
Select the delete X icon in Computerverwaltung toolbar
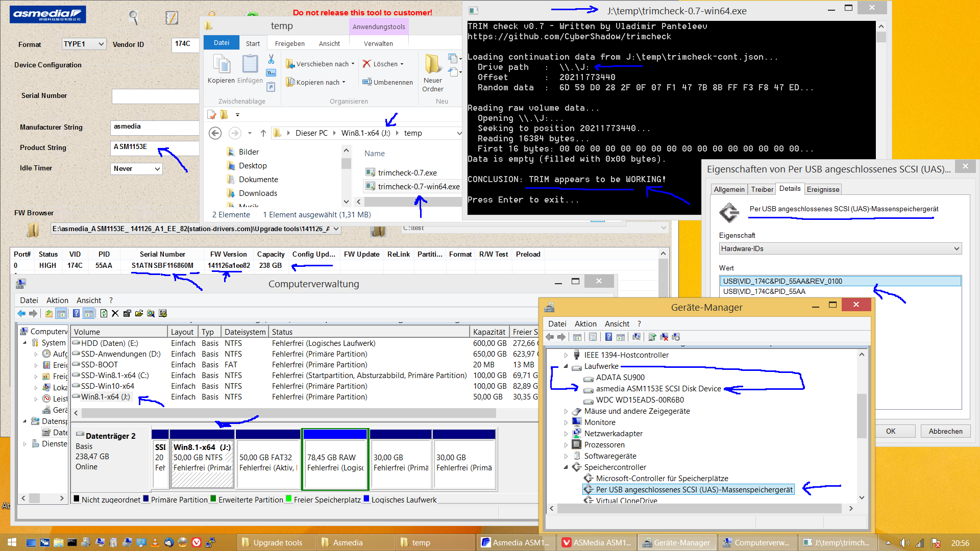(x=115, y=313)
